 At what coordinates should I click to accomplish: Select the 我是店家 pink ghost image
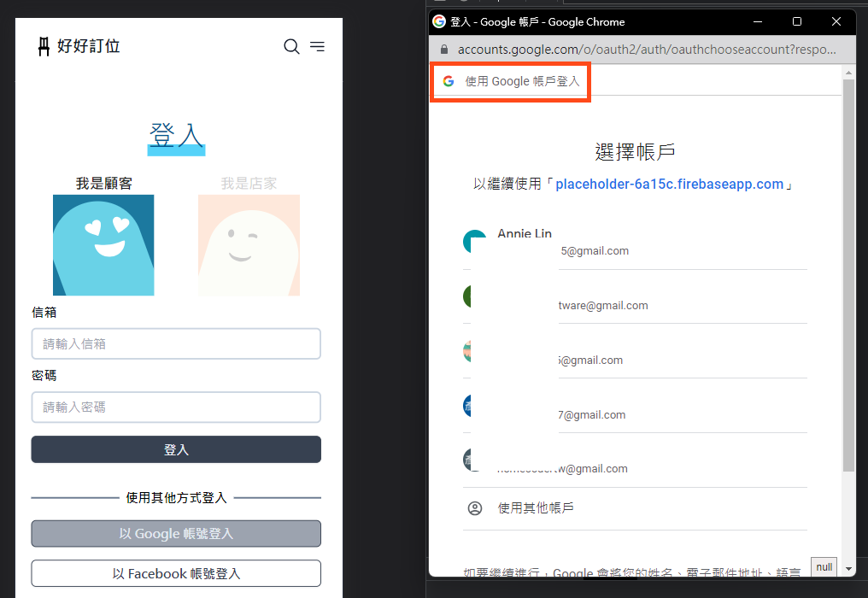point(249,244)
